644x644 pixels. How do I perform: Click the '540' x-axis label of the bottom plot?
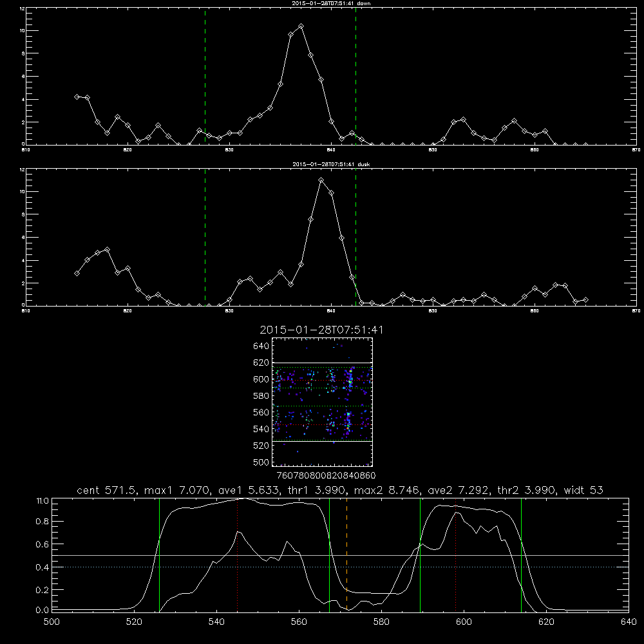point(216,622)
